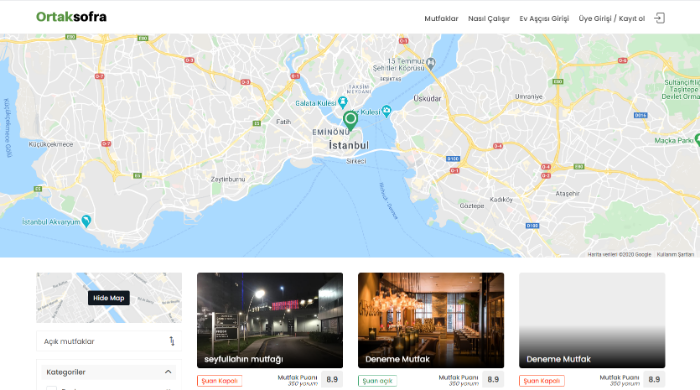Click the 15 Temmuz Şehitler Köprüsü marker
The image size is (700, 390).
click(x=430, y=63)
